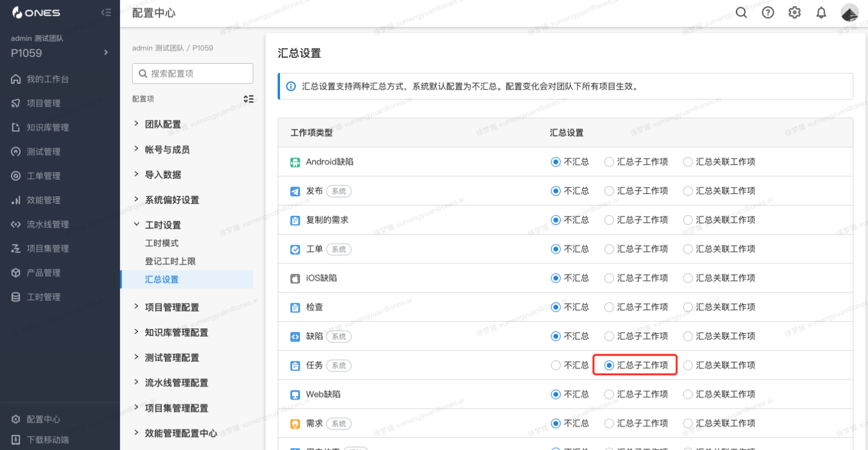Click the 我的工作台 home icon
This screenshot has width=868, height=450.
pos(16,79)
